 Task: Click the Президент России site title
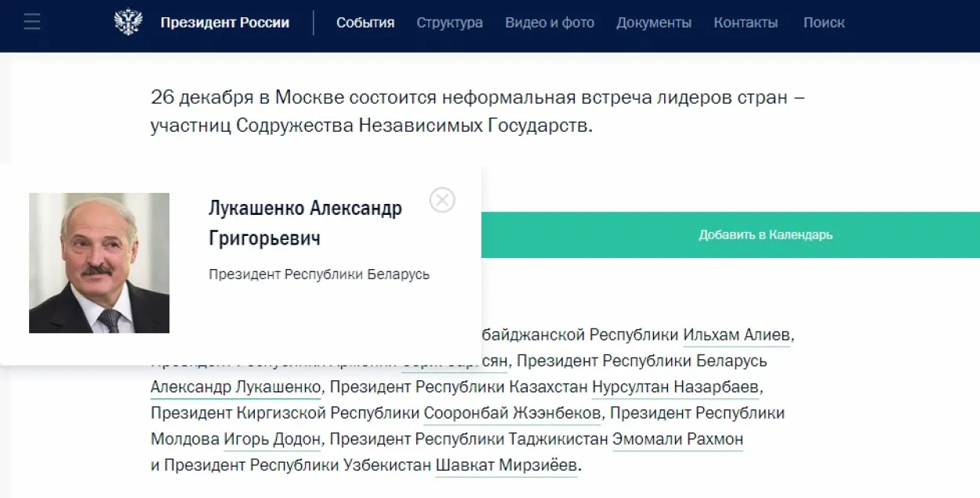click(224, 23)
